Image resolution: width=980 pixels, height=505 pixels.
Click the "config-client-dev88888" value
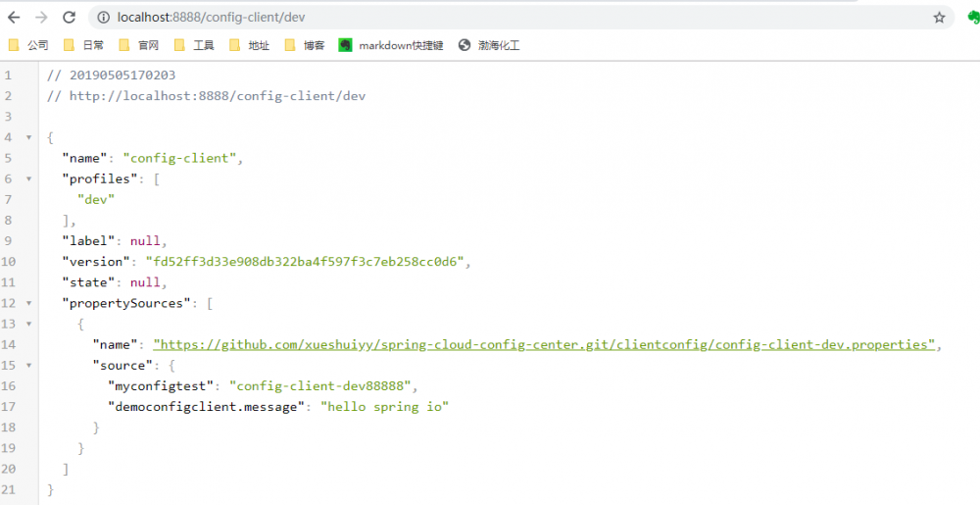click(320, 385)
